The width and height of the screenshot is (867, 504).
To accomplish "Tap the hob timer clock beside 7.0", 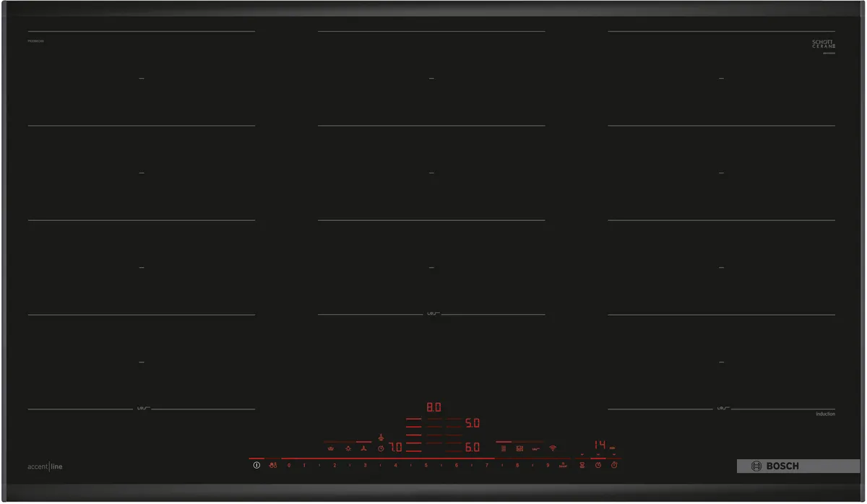I will (381, 448).
